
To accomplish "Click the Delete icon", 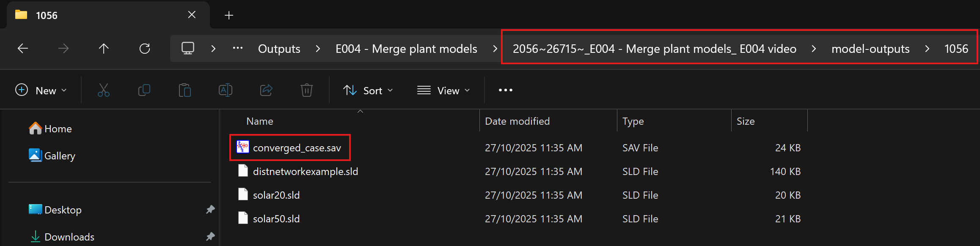I will pyautogui.click(x=306, y=90).
